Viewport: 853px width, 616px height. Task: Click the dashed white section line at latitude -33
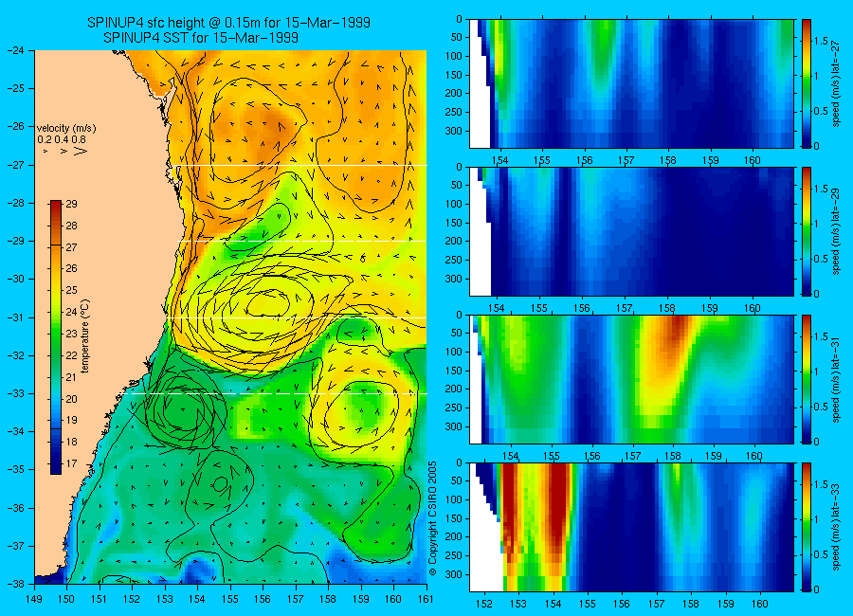[x=279, y=393]
